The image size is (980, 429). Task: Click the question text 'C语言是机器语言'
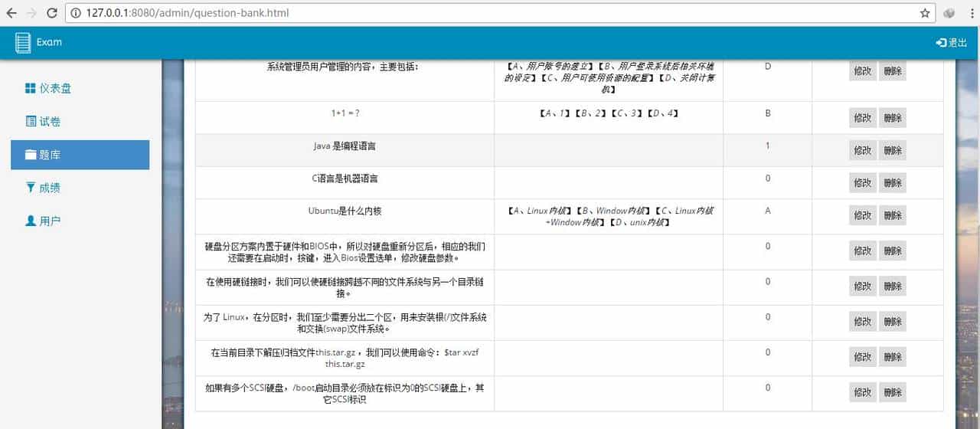[x=345, y=178]
